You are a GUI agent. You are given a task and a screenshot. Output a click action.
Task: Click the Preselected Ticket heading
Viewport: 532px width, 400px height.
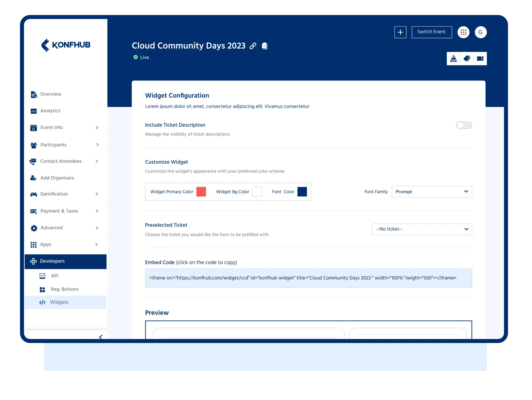pos(166,225)
